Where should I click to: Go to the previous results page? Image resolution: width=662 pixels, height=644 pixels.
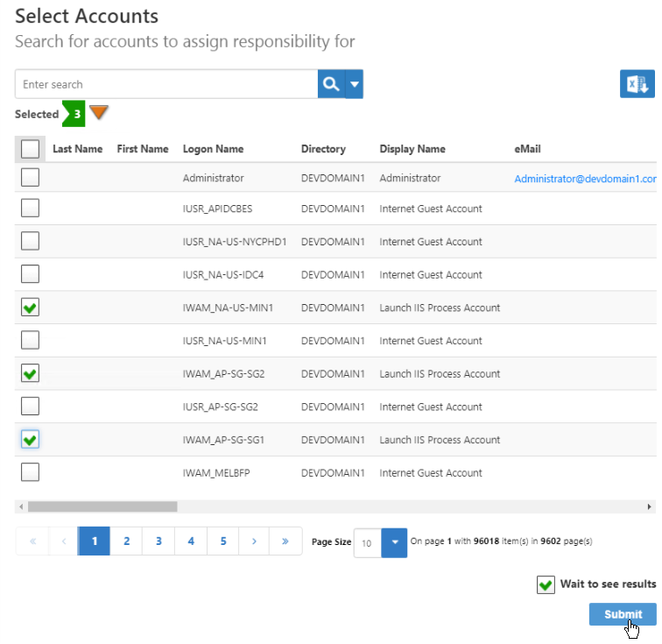[x=64, y=541]
